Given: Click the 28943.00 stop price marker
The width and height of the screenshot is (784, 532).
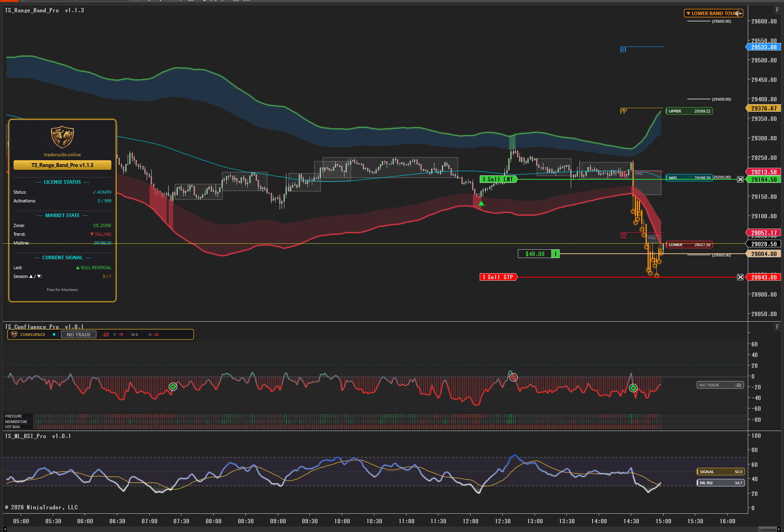Looking at the screenshot, I should (x=764, y=277).
